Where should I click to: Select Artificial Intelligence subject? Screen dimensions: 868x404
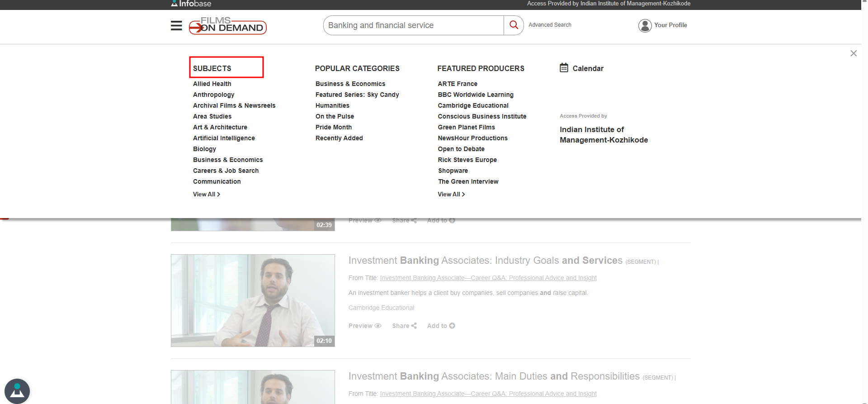(x=224, y=138)
